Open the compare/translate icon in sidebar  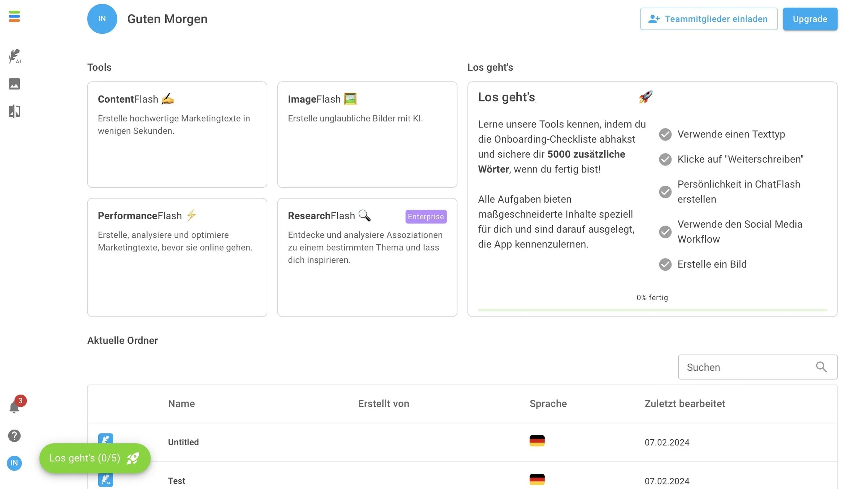tap(14, 111)
